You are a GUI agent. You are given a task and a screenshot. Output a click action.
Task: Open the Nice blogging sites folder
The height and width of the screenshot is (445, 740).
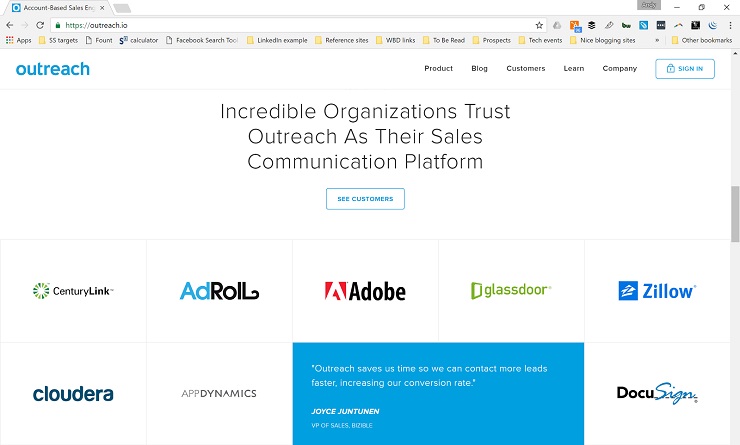(603, 40)
